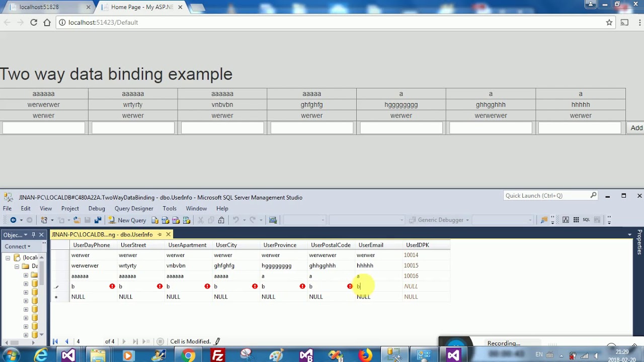The height and width of the screenshot is (362, 644).
Task: Click the Show Diagram Pane icon
Action: click(566, 220)
